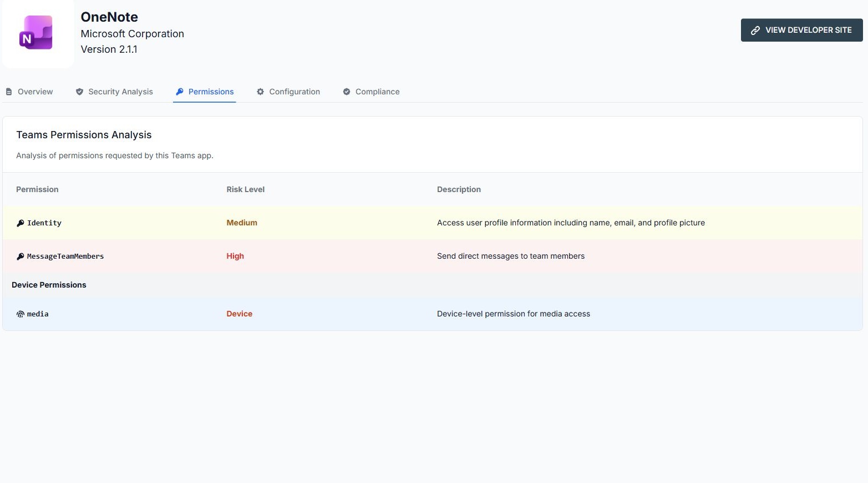This screenshot has height=483, width=868.
Task: Go to the Compliance tab
Action: [371, 92]
